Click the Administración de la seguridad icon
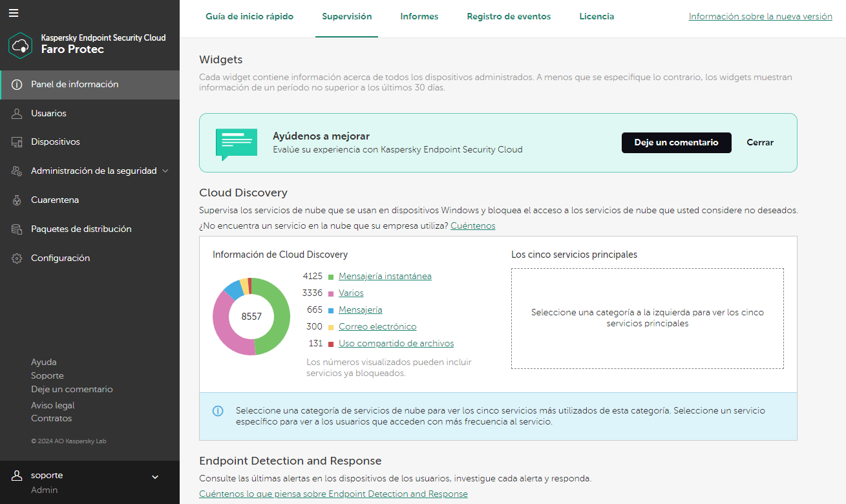The height and width of the screenshot is (504, 846). click(x=17, y=171)
